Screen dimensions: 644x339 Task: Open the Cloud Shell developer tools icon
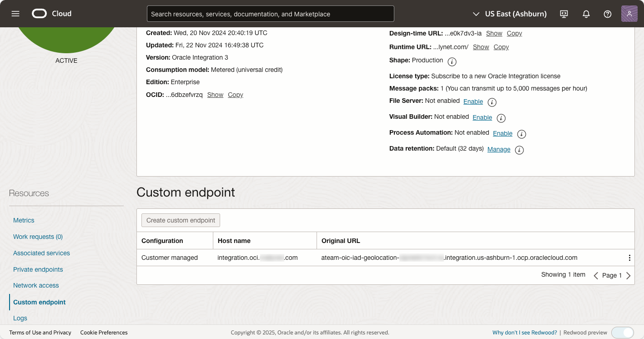(564, 14)
